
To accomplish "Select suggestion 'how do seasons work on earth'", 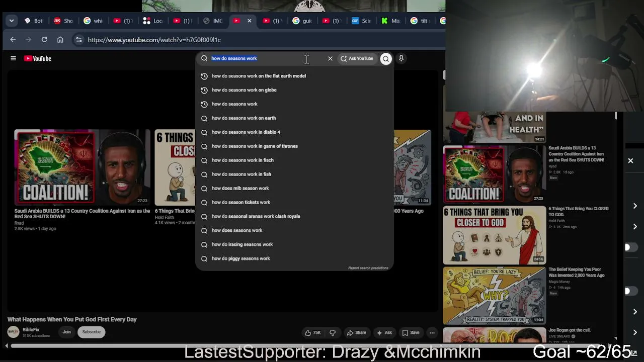I will click(x=294, y=118).
